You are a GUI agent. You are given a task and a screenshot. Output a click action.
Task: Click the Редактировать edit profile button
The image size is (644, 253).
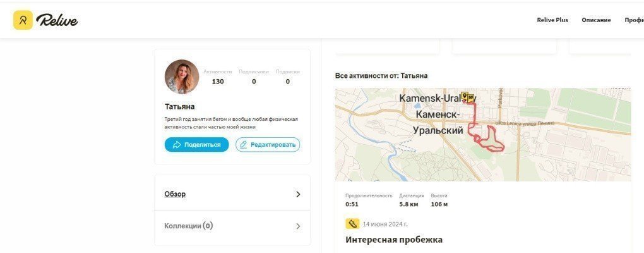(x=268, y=145)
